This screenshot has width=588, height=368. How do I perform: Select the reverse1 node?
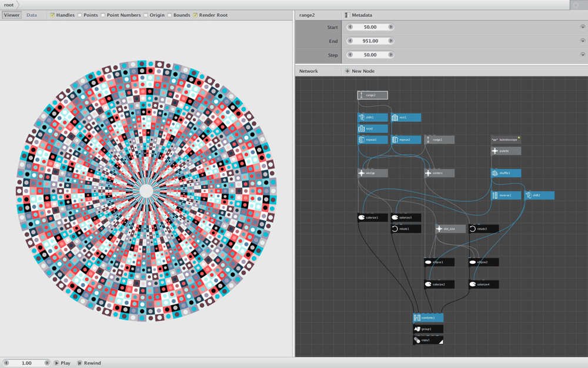tap(506, 195)
